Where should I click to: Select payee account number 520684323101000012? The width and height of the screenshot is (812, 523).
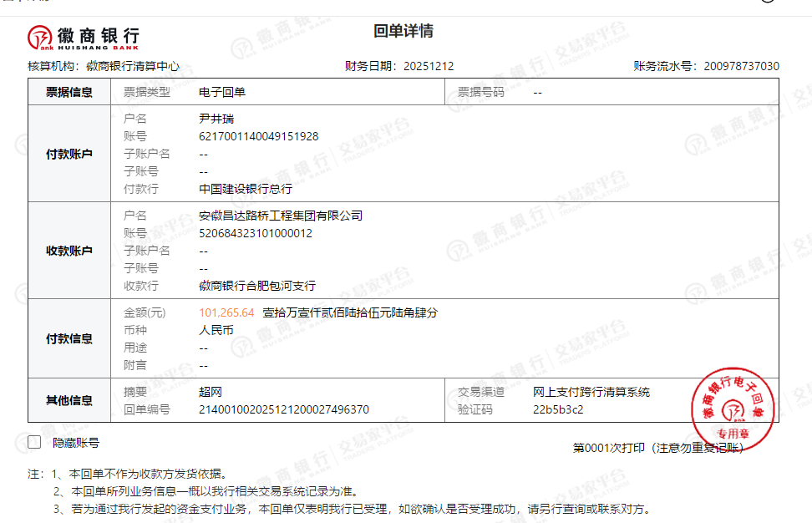pos(256,233)
